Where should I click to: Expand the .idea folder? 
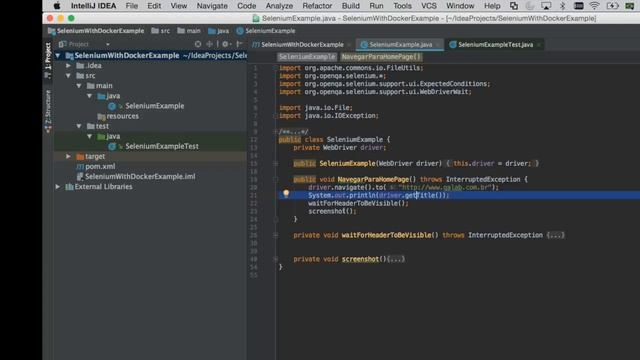68,66
